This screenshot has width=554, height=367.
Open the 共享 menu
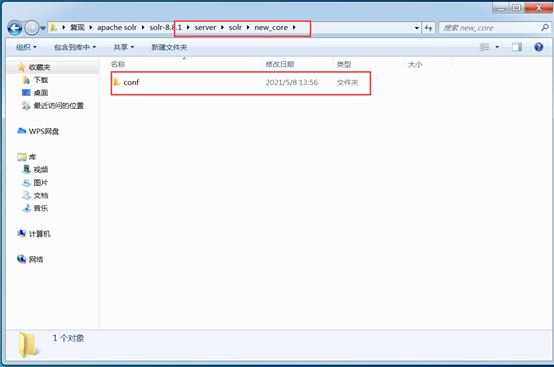pyautogui.click(x=124, y=47)
